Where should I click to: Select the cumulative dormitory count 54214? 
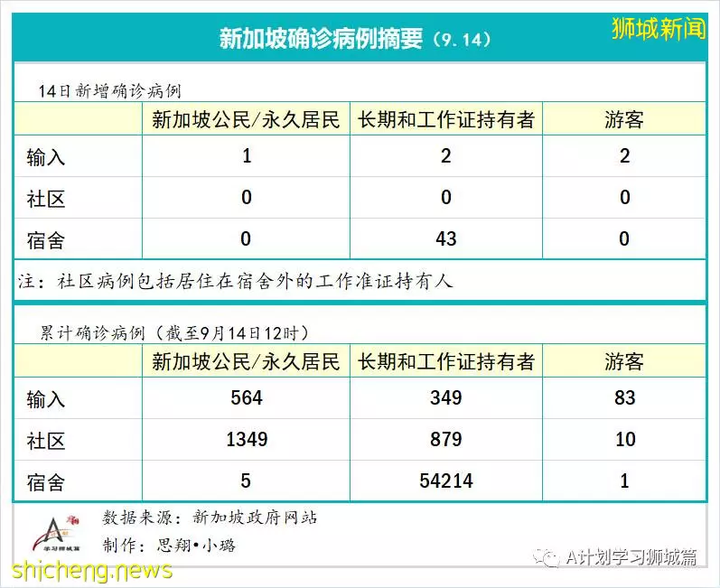[446, 481]
